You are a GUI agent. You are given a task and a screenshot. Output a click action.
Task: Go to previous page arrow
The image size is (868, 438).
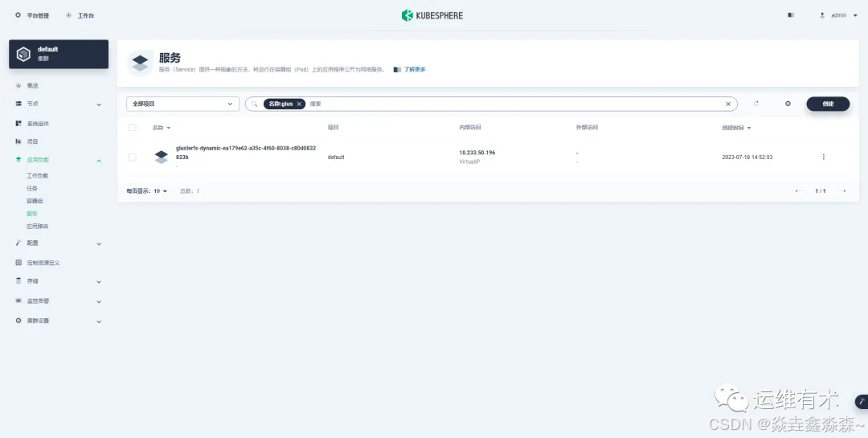[x=798, y=191]
